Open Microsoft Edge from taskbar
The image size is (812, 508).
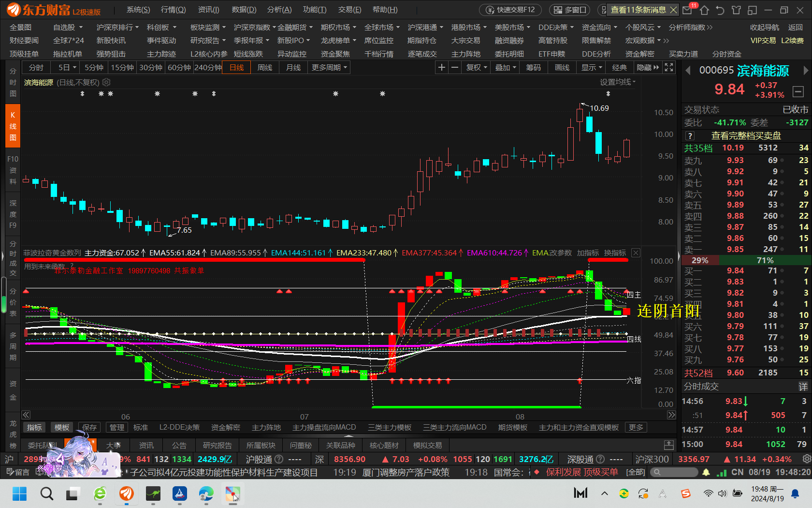pos(206,494)
